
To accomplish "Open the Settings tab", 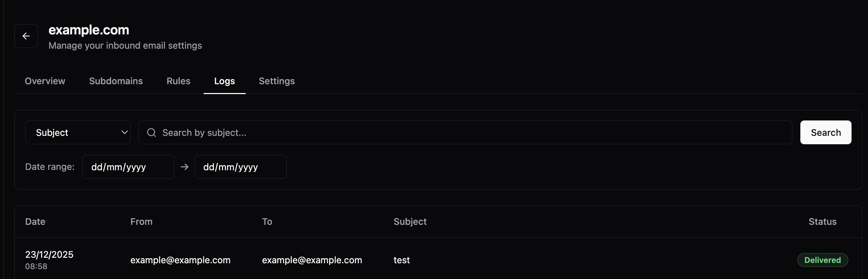I will click(277, 81).
